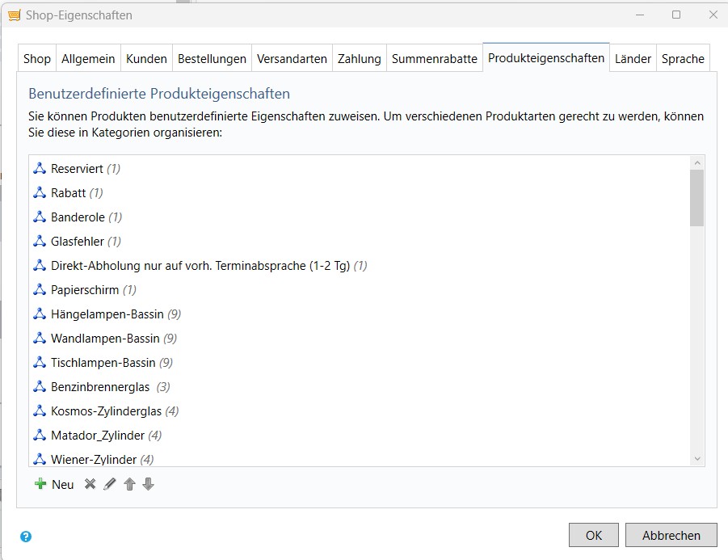This screenshot has height=560, width=728.
Task: Select the Reserviert property entry
Action: tap(77, 168)
